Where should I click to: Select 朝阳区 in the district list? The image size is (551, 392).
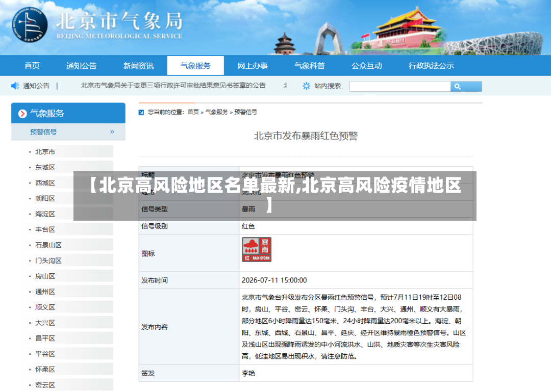45,198
